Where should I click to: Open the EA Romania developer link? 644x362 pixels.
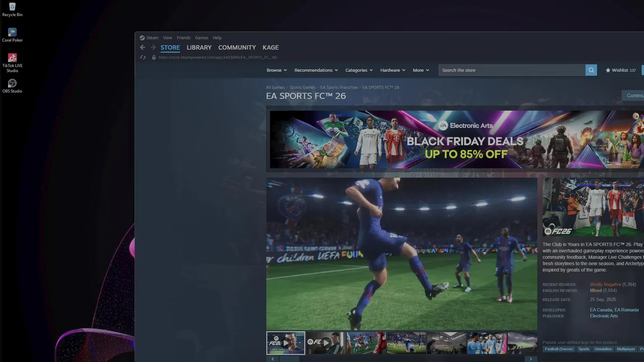tap(626, 310)
